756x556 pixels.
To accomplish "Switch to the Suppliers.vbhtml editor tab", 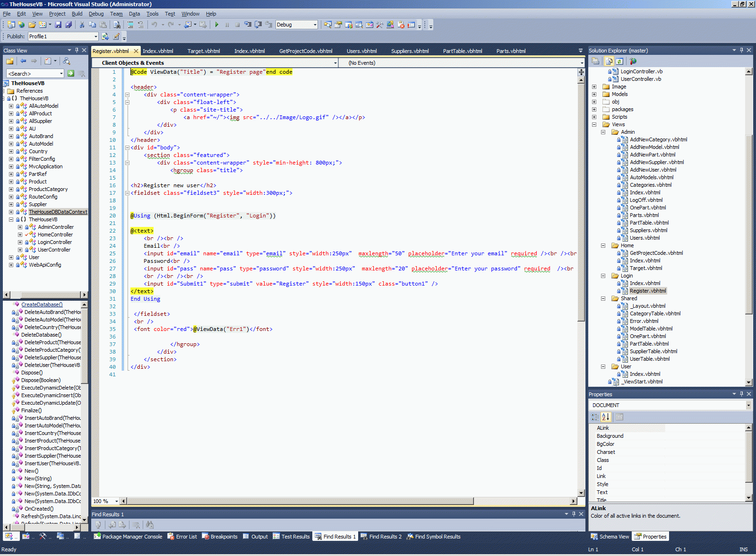I will [x=410, y=51].
